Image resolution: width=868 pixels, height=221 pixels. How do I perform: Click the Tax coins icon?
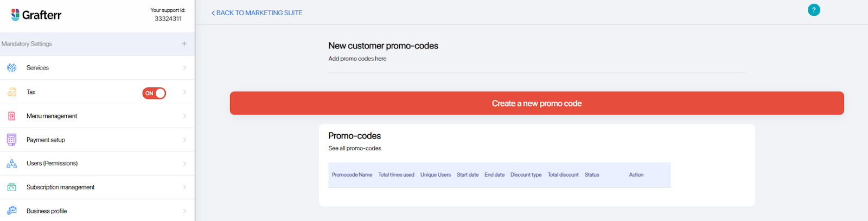click(x=11, y=92)
